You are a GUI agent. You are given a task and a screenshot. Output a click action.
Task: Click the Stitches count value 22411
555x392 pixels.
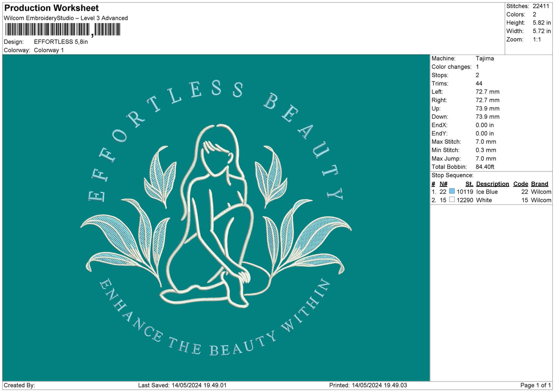point(541,6)
